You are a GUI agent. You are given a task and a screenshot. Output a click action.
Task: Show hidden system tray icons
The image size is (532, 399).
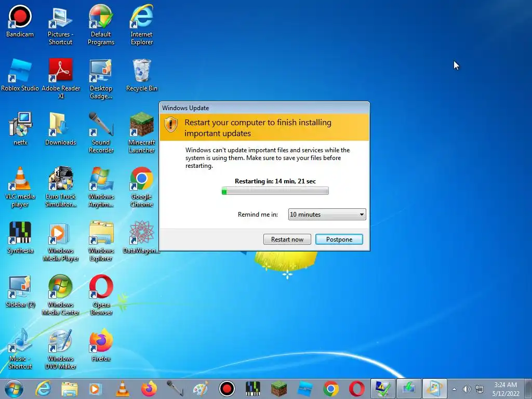(454, 389)
